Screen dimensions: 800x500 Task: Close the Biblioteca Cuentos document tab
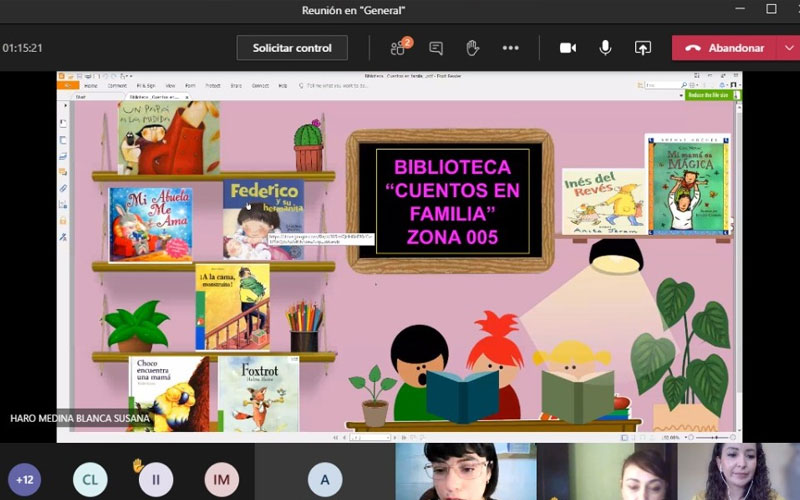pyautogui.click(x=187, y=97)
